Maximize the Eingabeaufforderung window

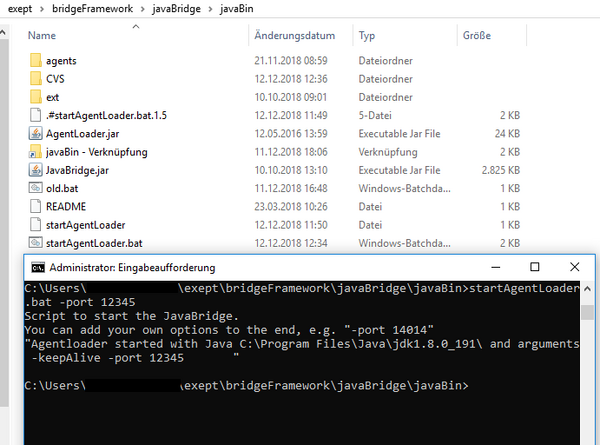tap(535, 267)
